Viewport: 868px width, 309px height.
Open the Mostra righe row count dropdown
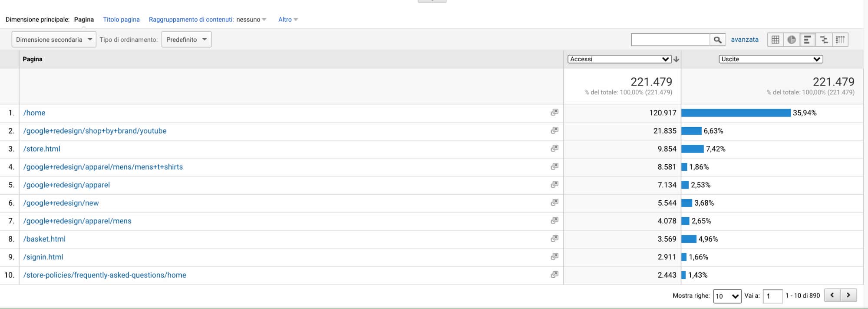coord(727,296)
